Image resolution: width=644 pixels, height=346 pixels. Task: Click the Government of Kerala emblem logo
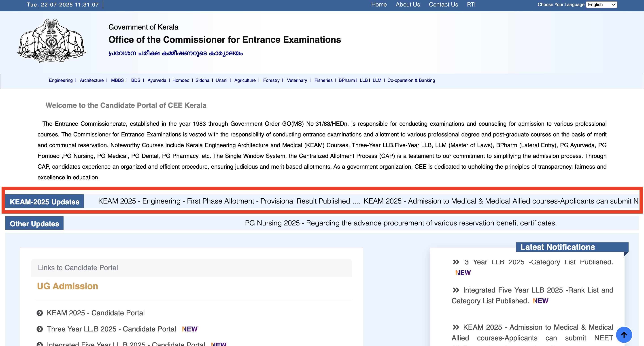[x=52, y=40]
